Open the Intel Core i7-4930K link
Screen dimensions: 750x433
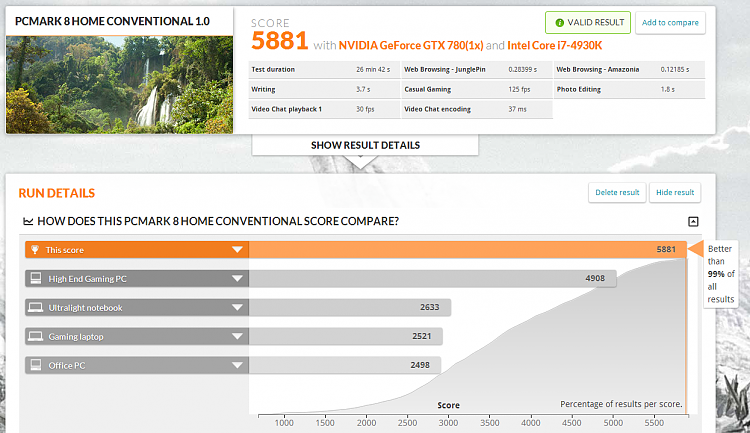(554, 45)
